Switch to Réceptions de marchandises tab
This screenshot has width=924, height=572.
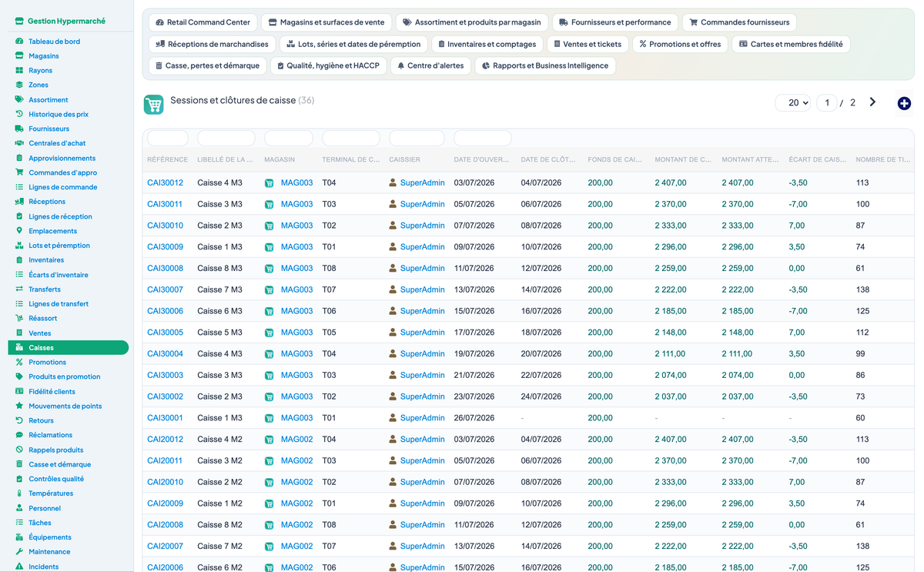point(212,44)
